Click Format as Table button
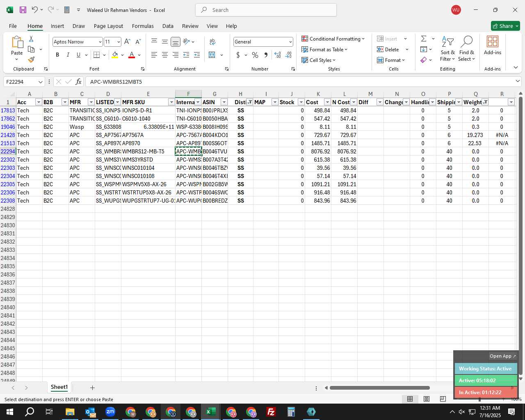 pos(324,49)
